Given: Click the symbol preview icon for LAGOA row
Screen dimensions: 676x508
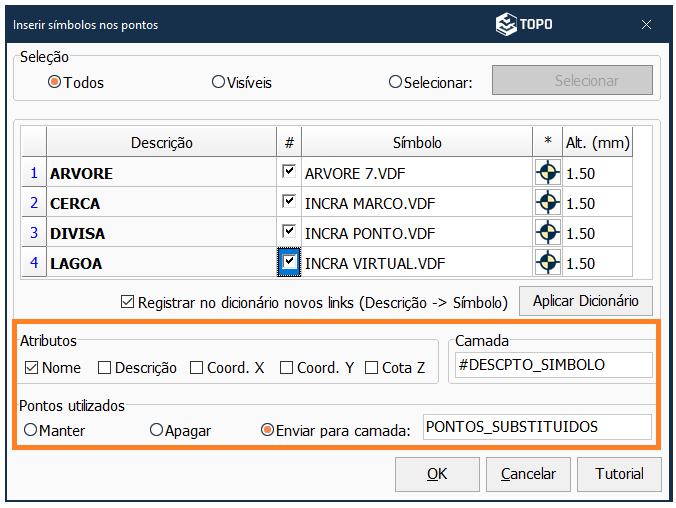Looking at the screenshot, I should (547, 263).
